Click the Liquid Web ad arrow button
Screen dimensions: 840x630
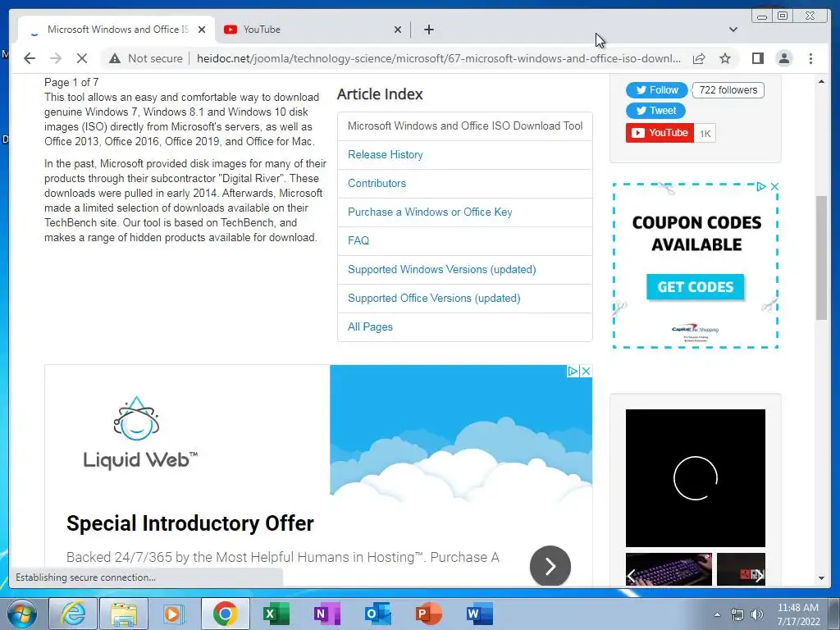click(x=550, y=566)
